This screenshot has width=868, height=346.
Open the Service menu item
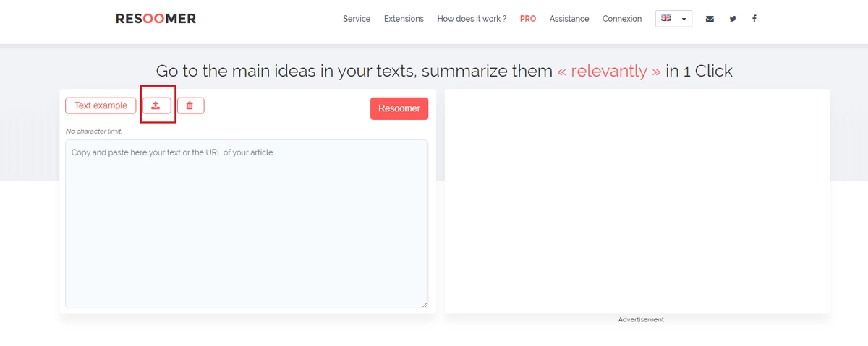357,19
